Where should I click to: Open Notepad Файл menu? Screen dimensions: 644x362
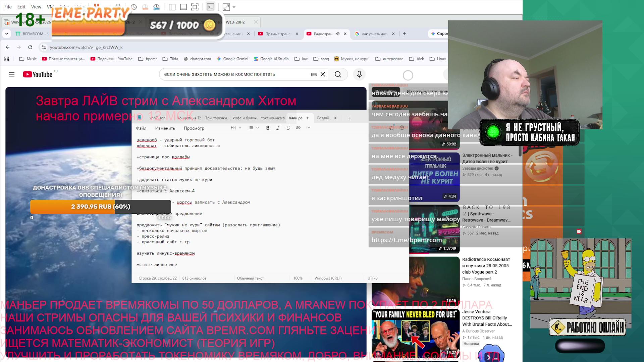point(141,128)
